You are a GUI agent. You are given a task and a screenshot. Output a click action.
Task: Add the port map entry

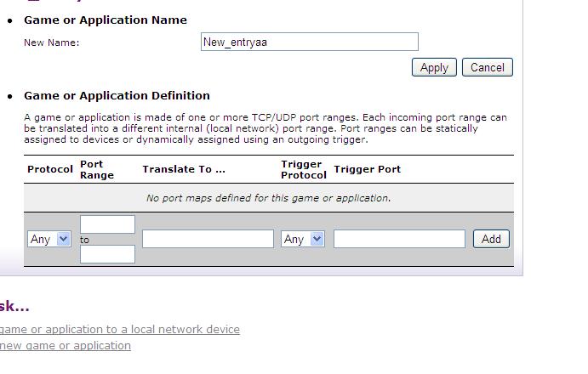pos(491,239)
